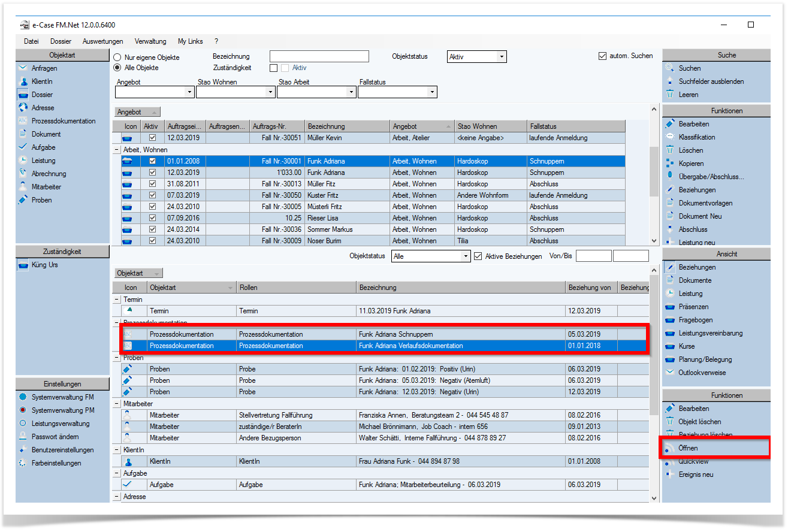Click the Leeren trash icon in Suche
The width and height of the screenshot is (791, 532).
click(670, 95)
